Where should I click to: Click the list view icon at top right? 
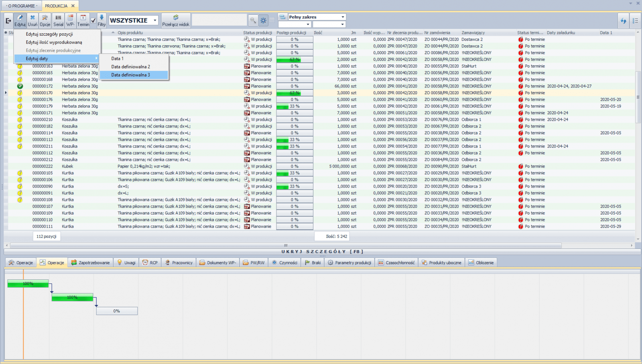(635, 21)
